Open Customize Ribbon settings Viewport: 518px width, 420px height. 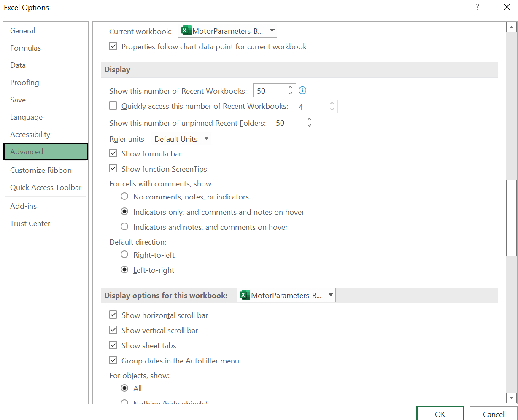[46, 170]
